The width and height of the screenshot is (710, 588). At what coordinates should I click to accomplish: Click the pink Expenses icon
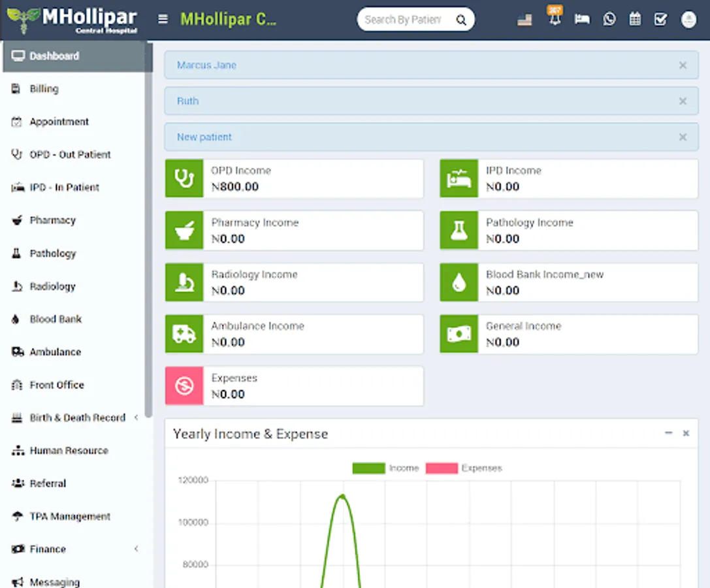click(x=184, y=385)
